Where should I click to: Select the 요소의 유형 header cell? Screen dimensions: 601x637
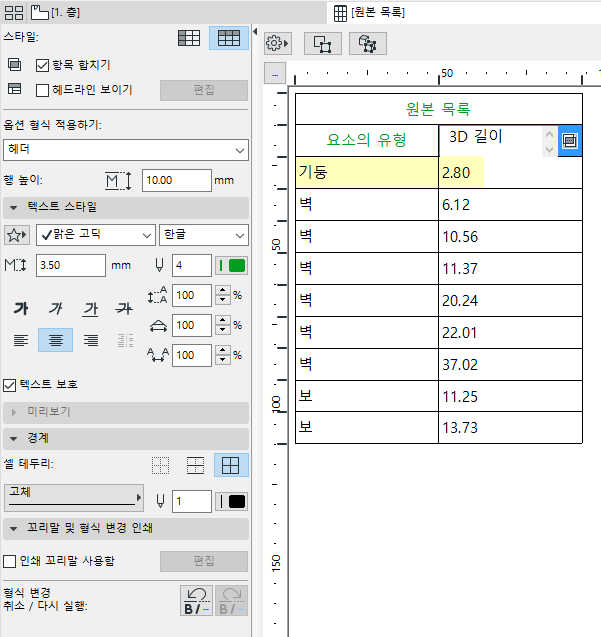click(367, 141)
